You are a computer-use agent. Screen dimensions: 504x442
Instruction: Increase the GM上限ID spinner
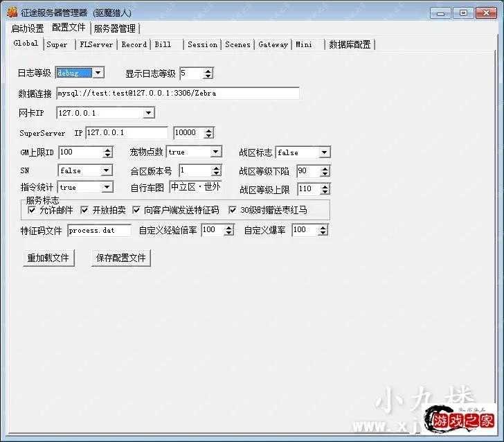point(108,150)
